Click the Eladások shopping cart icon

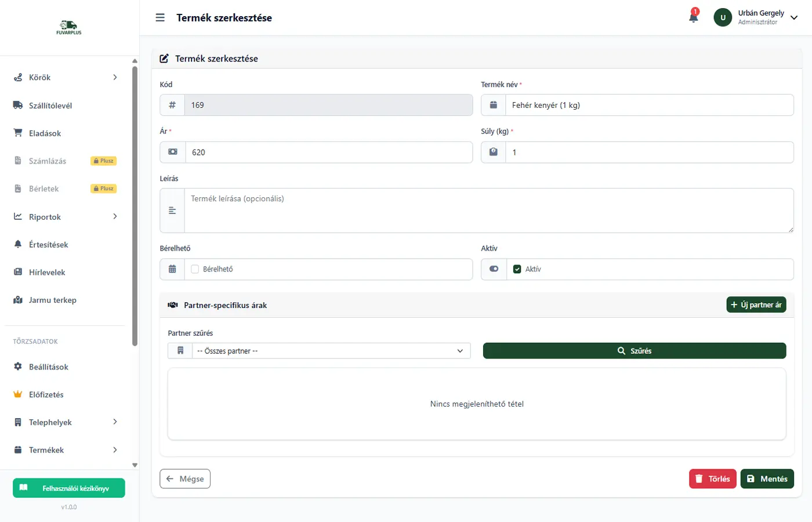pyautogui.click(x=18, y=133)
